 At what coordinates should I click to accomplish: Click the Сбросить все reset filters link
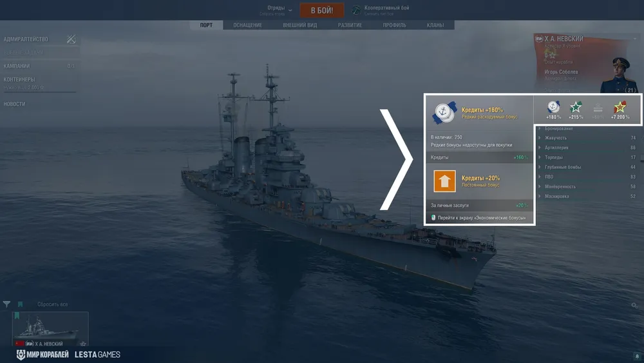click(53, 304)
